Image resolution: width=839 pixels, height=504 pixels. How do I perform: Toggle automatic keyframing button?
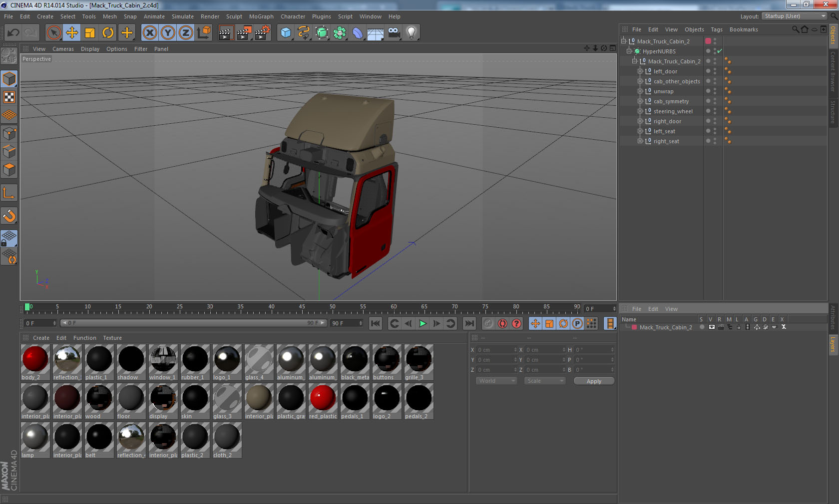[x=502, y=323]
